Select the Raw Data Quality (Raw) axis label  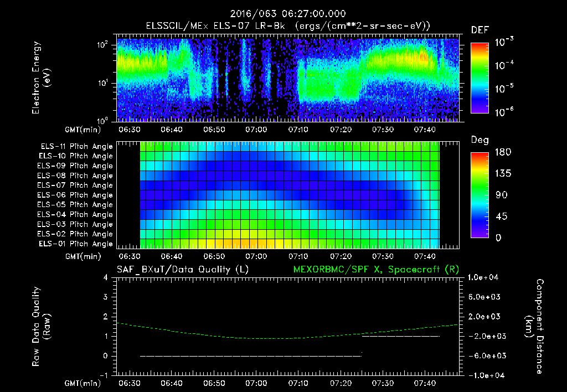tap(41, 327)
